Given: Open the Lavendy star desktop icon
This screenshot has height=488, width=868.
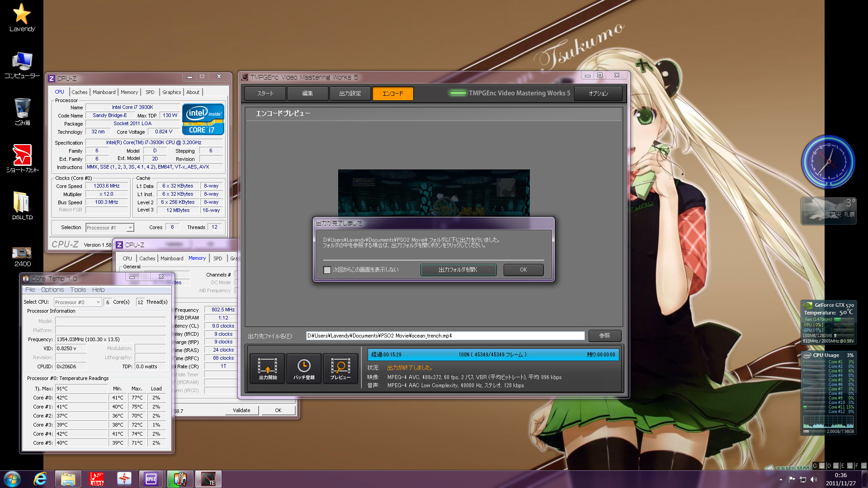Looking at the screenshot, I should [22, 18].
